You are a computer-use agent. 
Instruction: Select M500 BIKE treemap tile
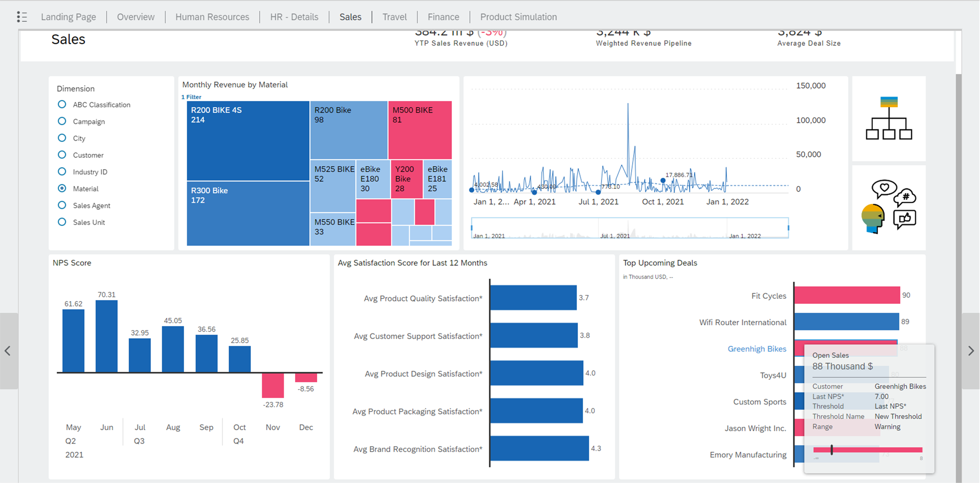420,130
